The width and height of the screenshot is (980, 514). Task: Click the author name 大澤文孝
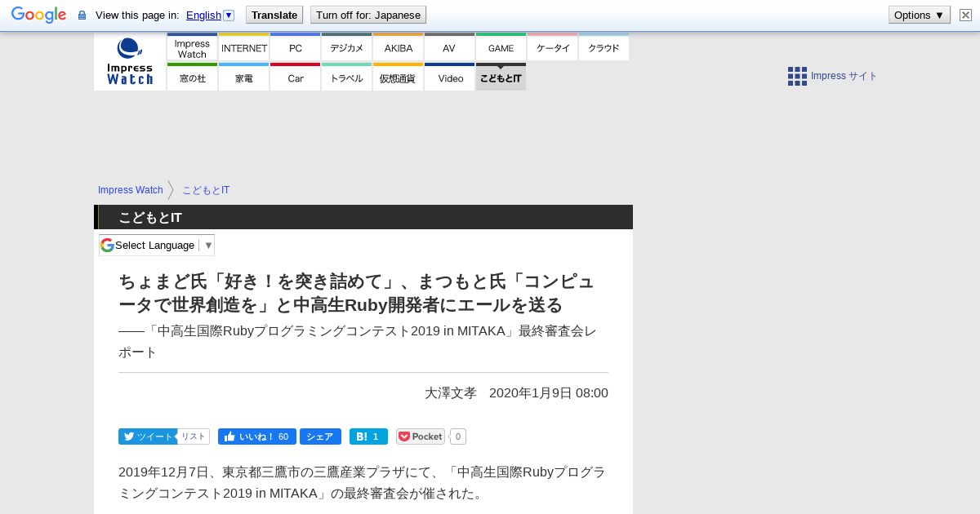point(451,393)
